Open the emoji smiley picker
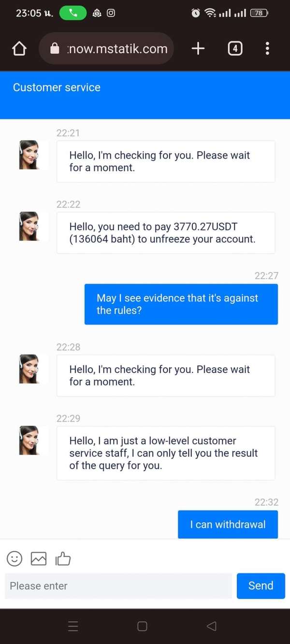Screen dimensions: 290x644 (14, 558)
